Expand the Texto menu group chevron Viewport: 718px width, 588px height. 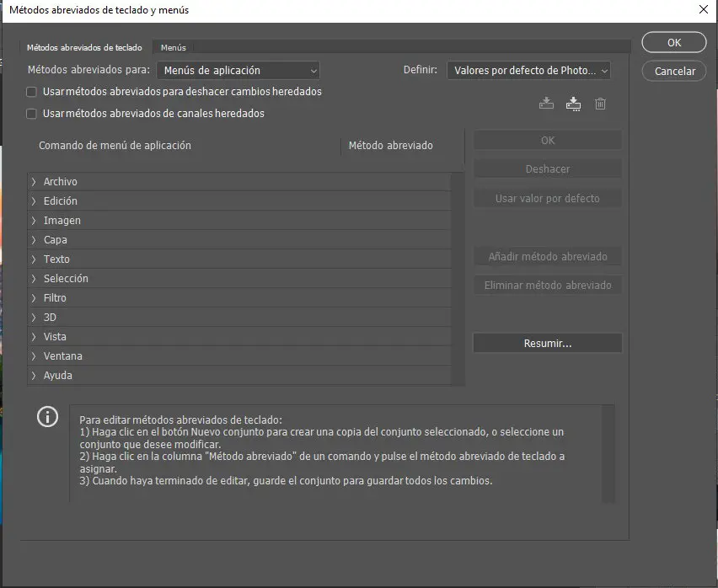pyautogui.click(x=34, y=259)
